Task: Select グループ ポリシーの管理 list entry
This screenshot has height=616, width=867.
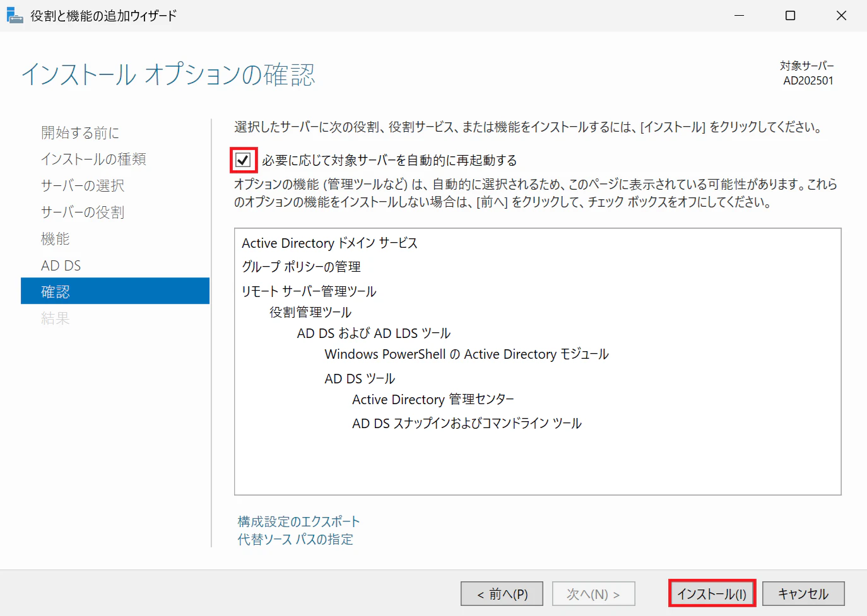Action: click(301, 267)
